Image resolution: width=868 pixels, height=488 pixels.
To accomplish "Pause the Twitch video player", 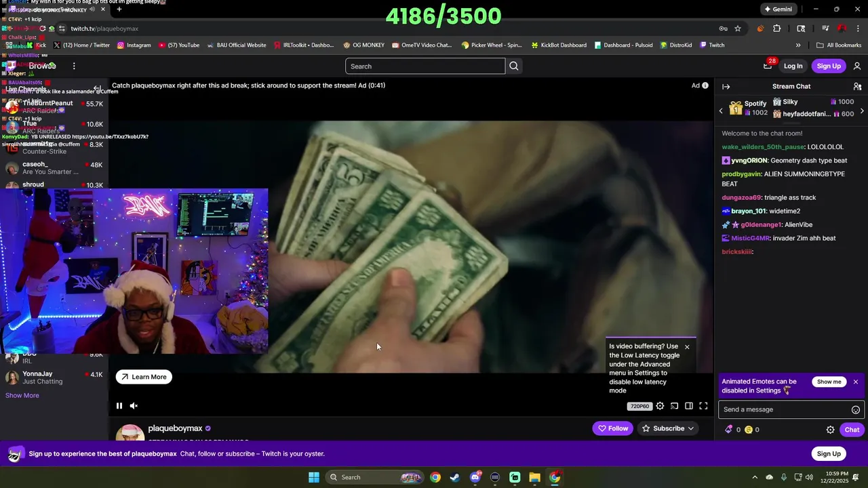I will click(119, 406).
